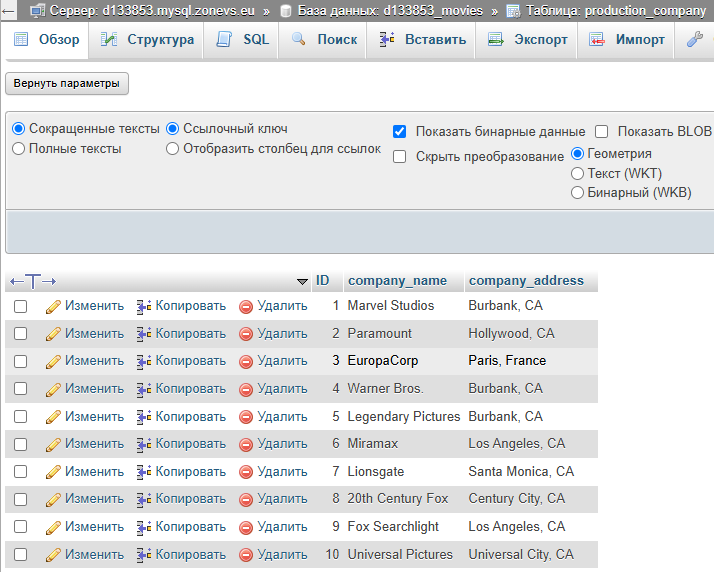Click the copy icon for Paramount row
Screen dimensions: 714x572
click(x=144, y=334)
